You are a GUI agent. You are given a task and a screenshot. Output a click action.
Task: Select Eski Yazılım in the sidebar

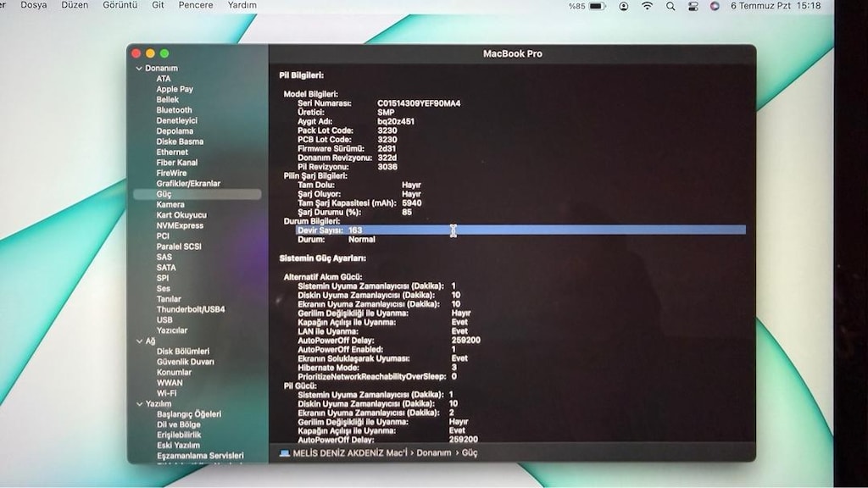[178, 446]
